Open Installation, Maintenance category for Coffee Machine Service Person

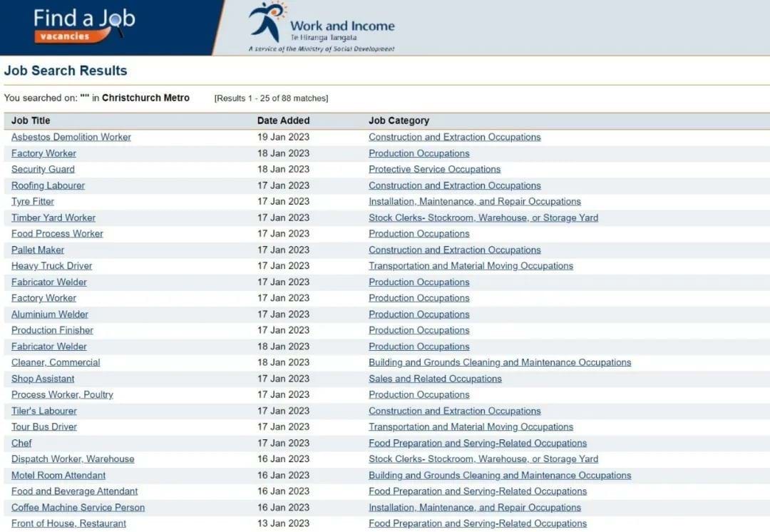(475, 507)
